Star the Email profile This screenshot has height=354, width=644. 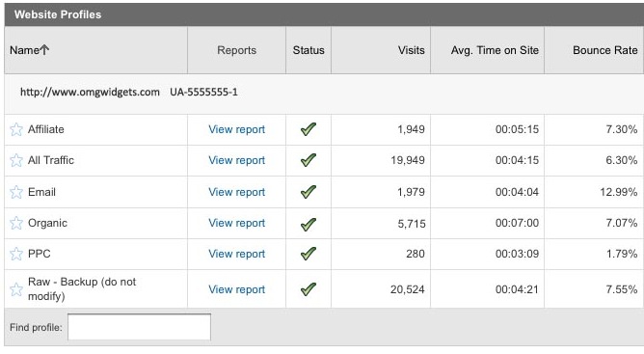point(16,192)
